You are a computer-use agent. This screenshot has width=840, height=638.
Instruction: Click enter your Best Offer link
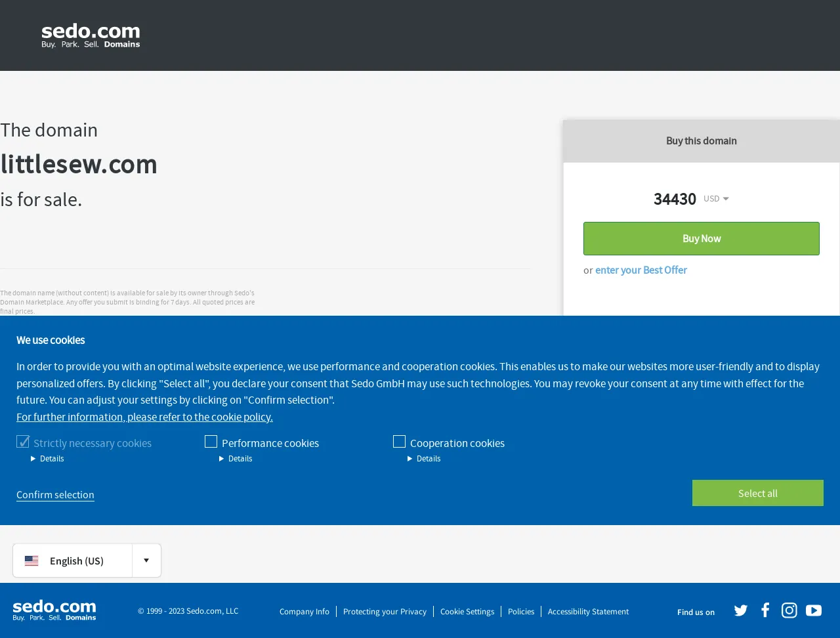(641, 270)
